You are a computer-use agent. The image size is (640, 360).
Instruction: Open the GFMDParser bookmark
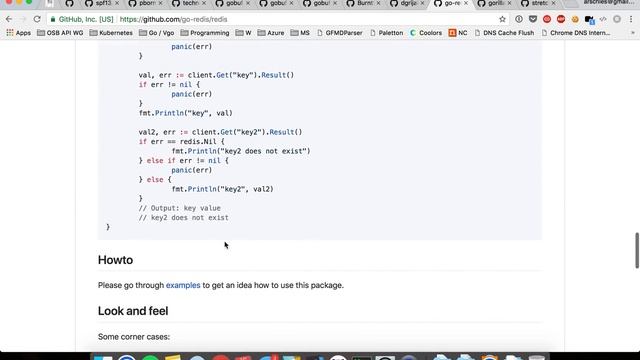pyautogui.click(x=340, y=33)
